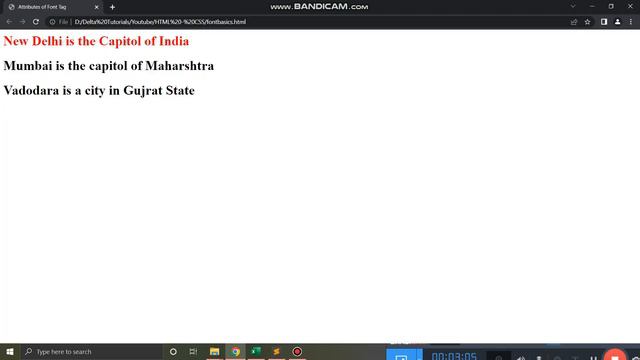Click the recording timer 00:03:05
This screenshot has height=360, width=640.
[x=454, y=356]
